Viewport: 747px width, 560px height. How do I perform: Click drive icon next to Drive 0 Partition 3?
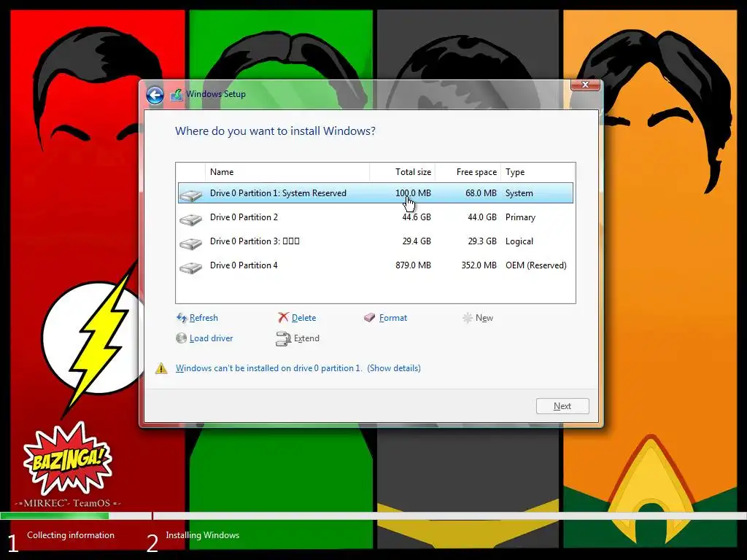(x=191, y=244)
